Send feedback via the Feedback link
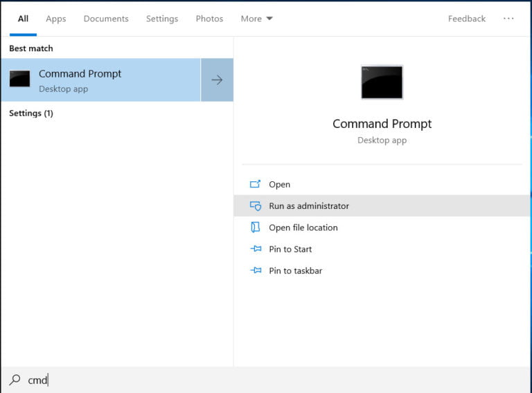 pyautogui.click(x=466, y=19)
